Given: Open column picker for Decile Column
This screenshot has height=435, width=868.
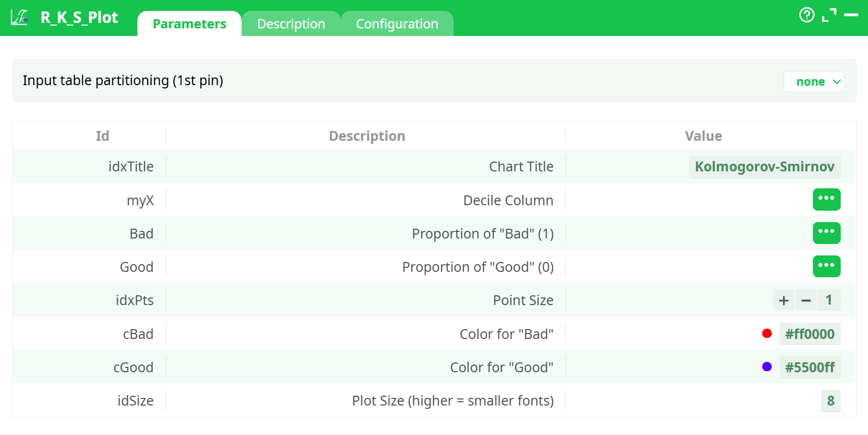Looking at the screenshot, I should click(826, 199).
